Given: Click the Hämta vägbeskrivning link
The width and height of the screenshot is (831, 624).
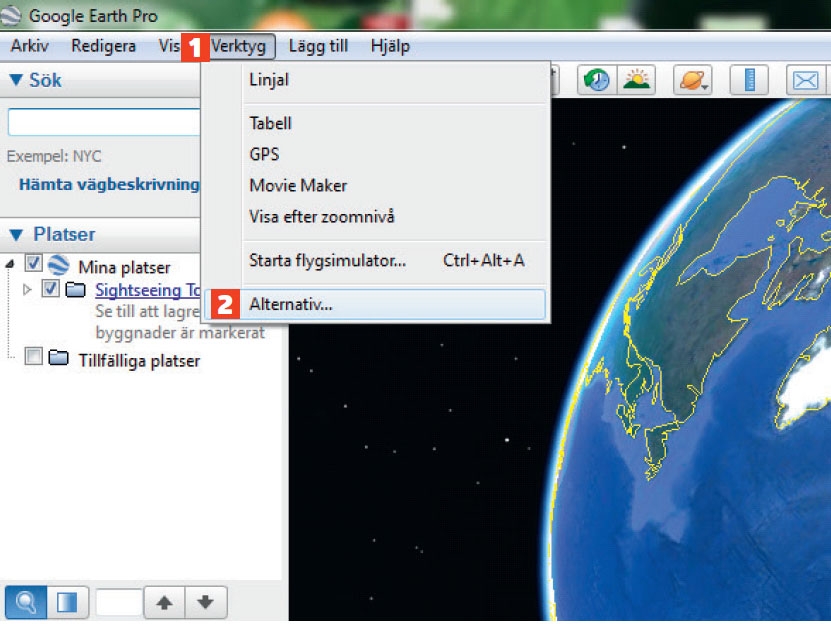Looking at the screenshot, I should [108, 185].
